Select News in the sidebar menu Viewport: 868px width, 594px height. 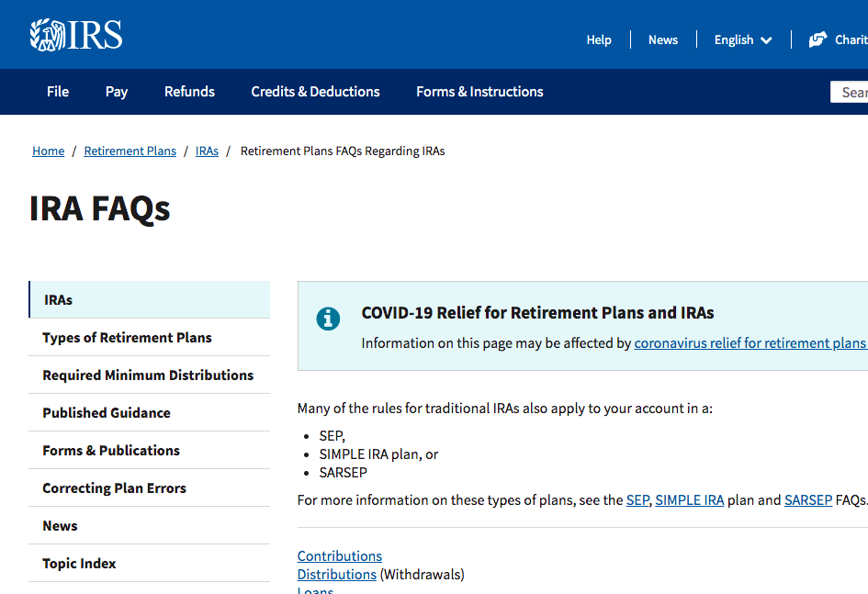[150, 525]
